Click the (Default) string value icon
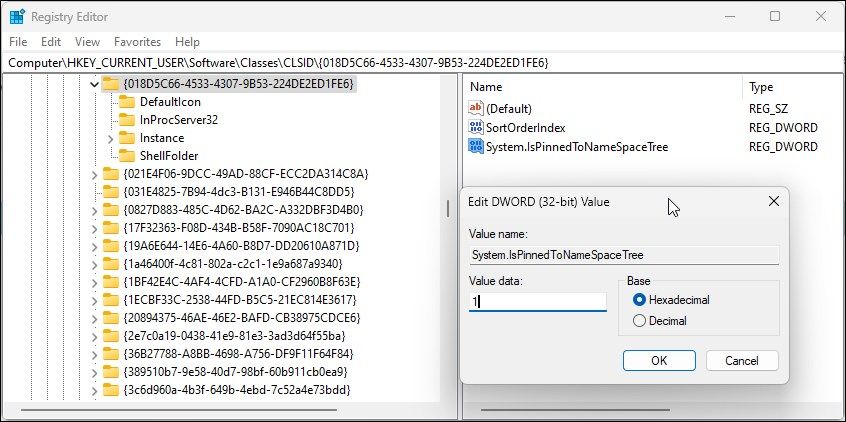 click(476, 108)
